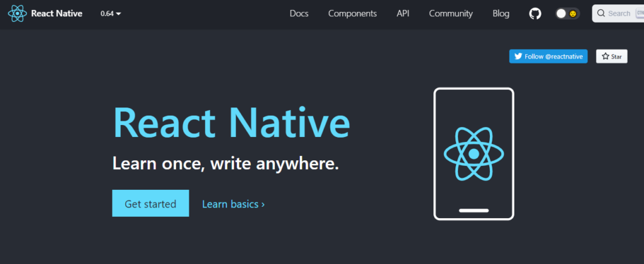Open the Docs menu item
Viewport: 644px width, 264px height.
click(299, 14)
